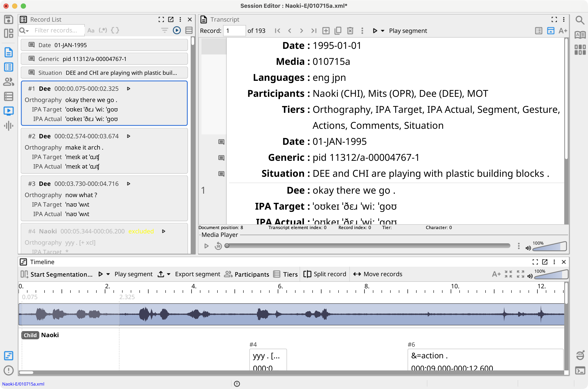Screen dimensions: 588x389
Task: Open Naoki-E/010715a.xml link in status bar
Action: pos(23,384)
